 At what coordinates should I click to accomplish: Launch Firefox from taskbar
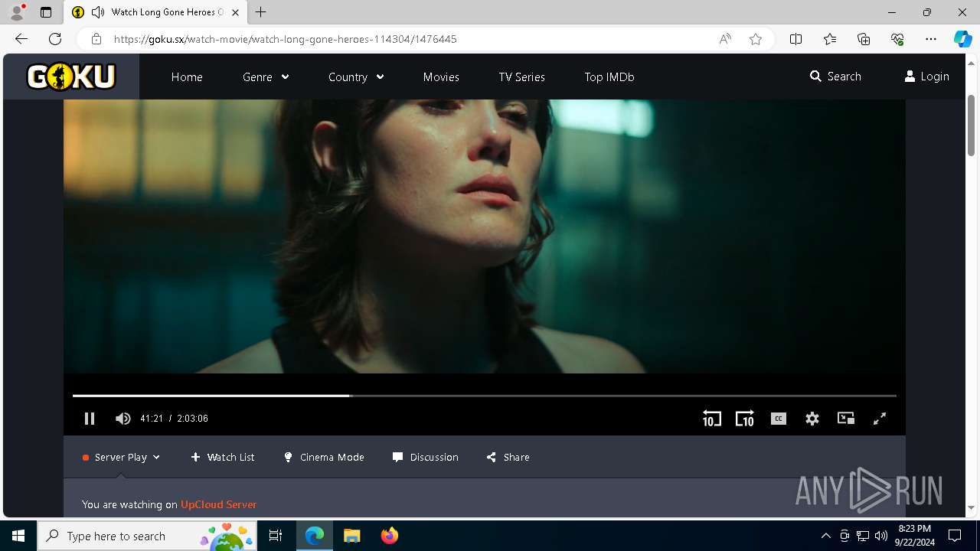coord(390,536)
